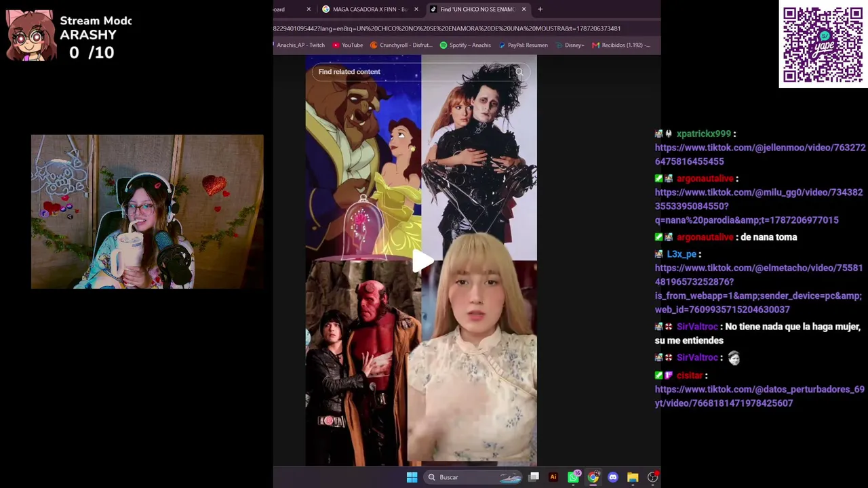Open Task View from the taskbar
The height and width of the screenshot is (488, 868).
[x=534, y=477]
